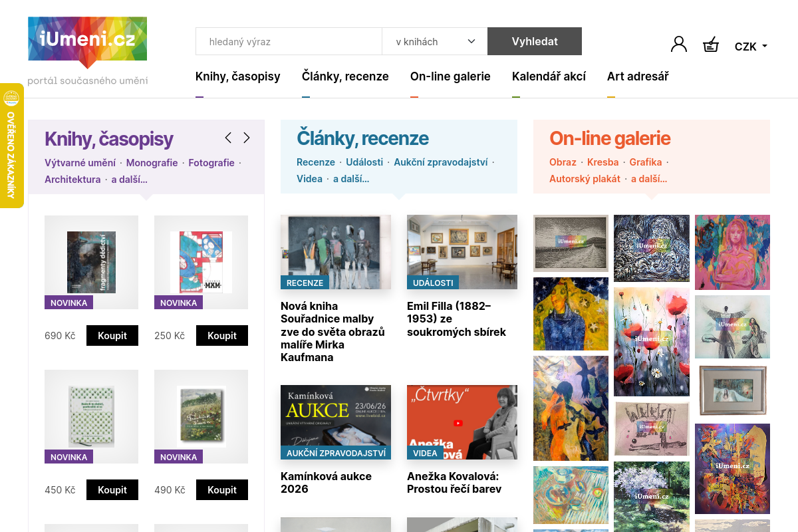The width and height of the screenshot is (798, 532).
Task: Select the Videa article category
Action: click(309, 178)
